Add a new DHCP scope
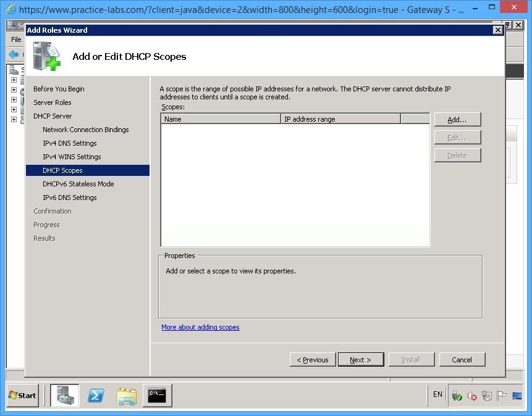The image size is (532, 416). tap(457, 119)
